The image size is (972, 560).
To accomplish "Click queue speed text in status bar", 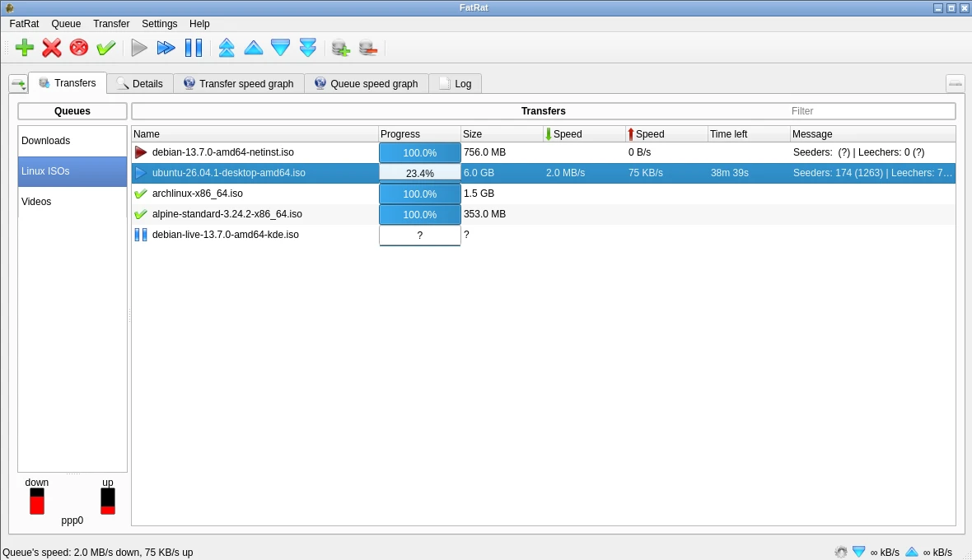I will point(98,552).
